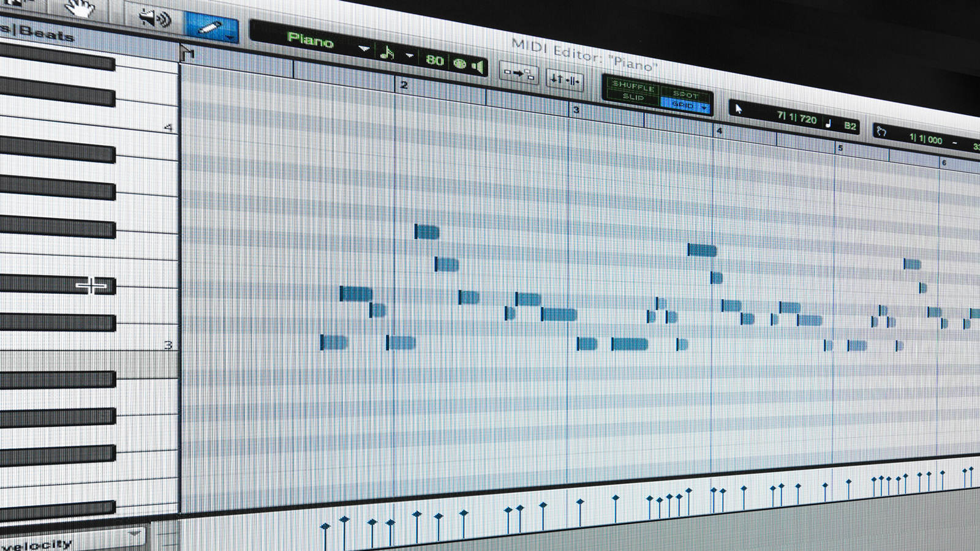The height and width of the screenshot is (551, 980).
Task: Toggle the link selection arrows button
Action: pyautogui.click(x=564, y=80)
